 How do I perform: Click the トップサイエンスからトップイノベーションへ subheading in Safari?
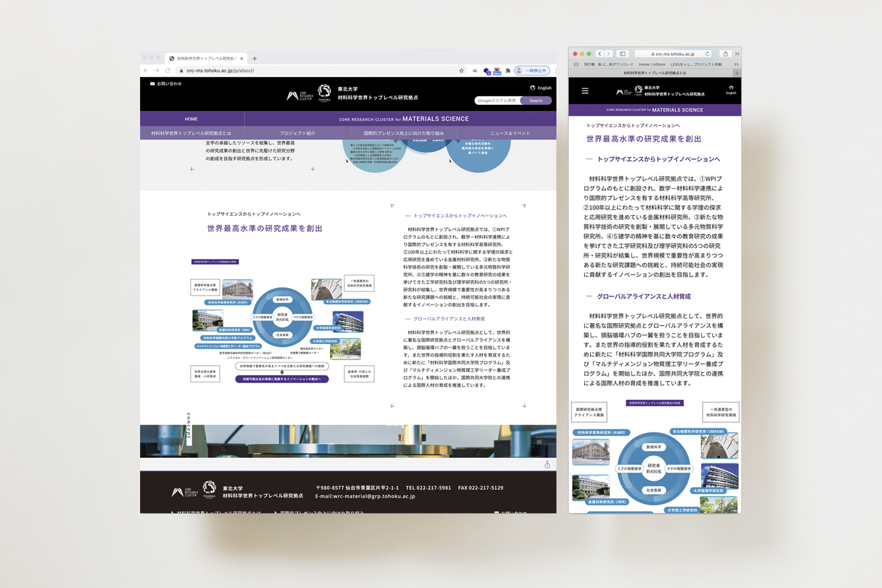pos(658,159)
